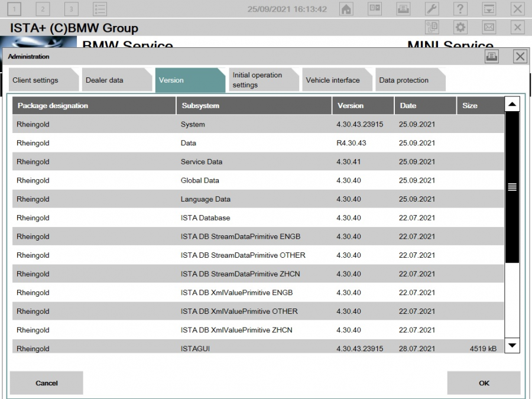Click the dual-window comparison icon
Viewport: 532px width, 399px height.
[x=375, y=8]
